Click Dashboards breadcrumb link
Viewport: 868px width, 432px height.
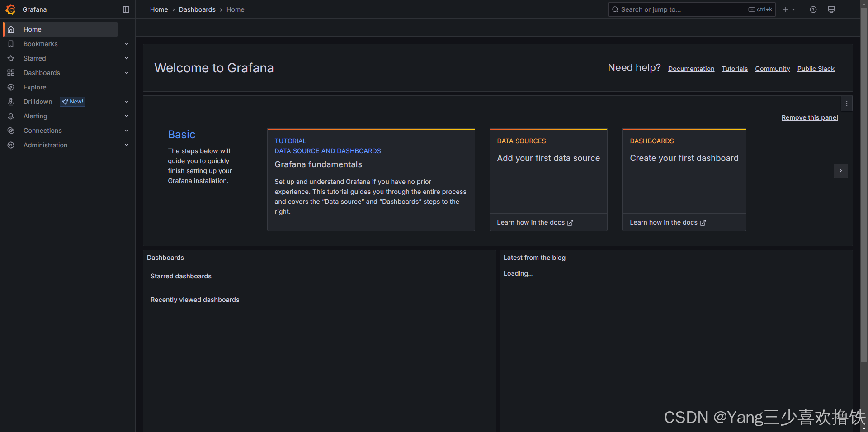point(197,9)
